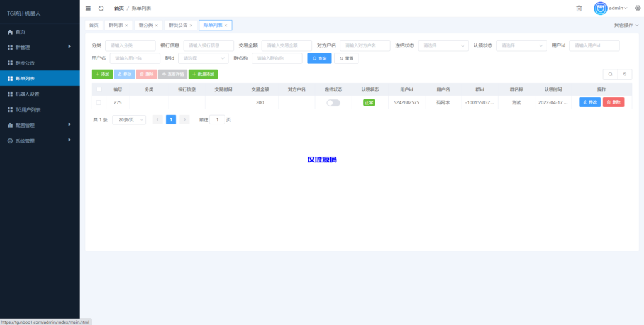Open the 认领状态 filter dropdown
644x325 pixels.
coord(521,45)
